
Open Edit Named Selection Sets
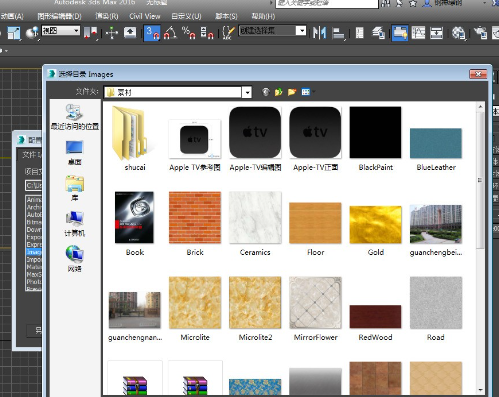pos(228,33)
